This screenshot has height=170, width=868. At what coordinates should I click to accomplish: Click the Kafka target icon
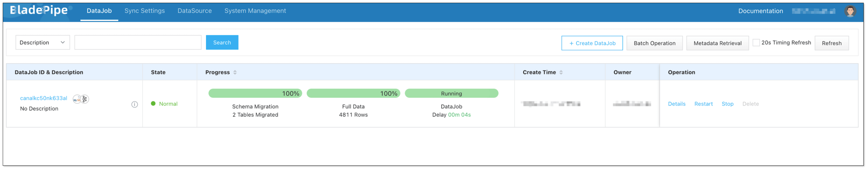click(85, 99)
